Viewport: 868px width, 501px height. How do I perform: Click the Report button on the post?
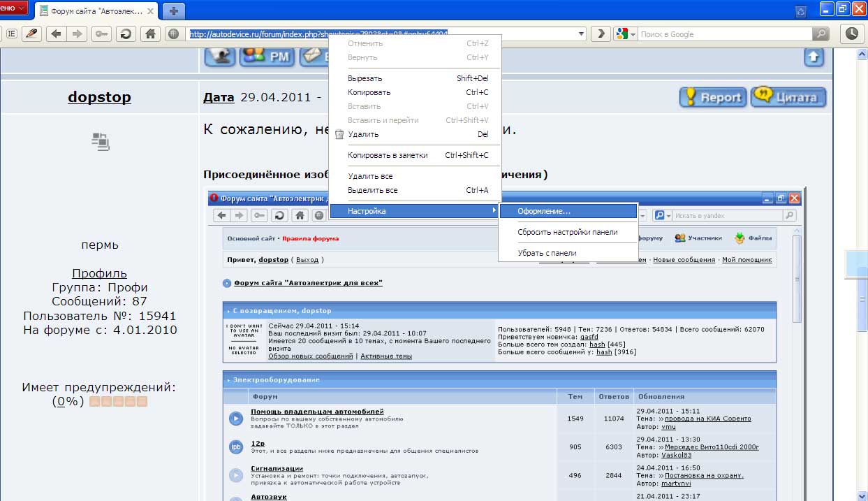pyautogui.click(x=713, y=97)
